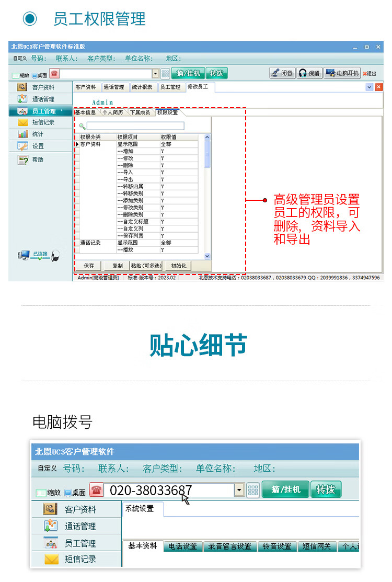Open 客户资料 in 标准版 window sidebar
The width and height of the screenshot is (392, 582).
pos(40,87)
